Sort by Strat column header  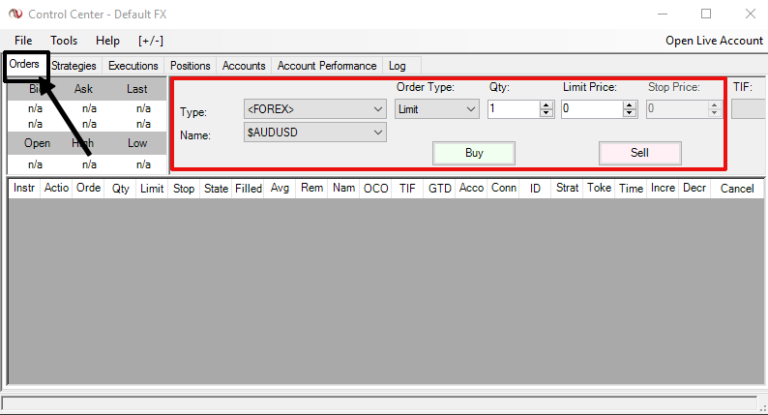click(x=567, y=188)
